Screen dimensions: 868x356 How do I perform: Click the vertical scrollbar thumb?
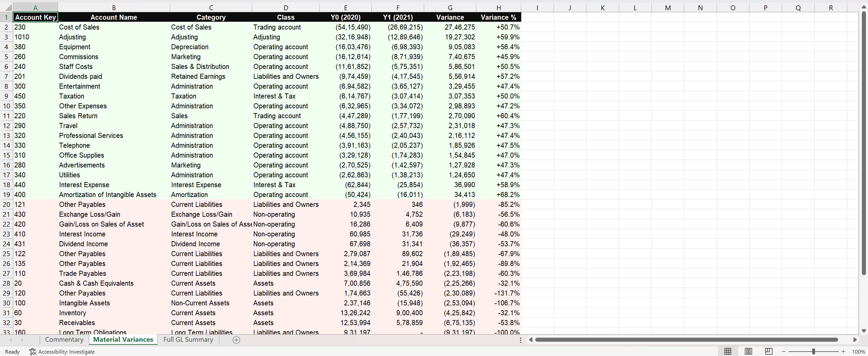click(x=864, y=143)
